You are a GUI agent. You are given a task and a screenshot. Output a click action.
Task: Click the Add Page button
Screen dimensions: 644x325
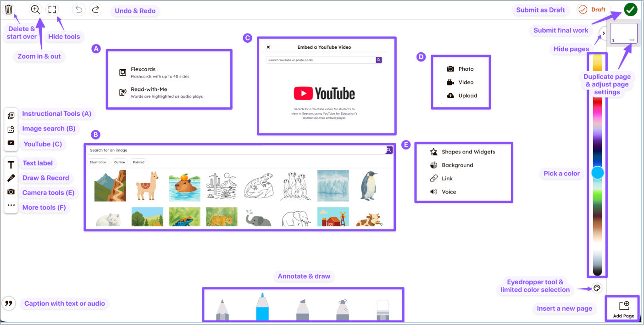[x=623, y=309]
